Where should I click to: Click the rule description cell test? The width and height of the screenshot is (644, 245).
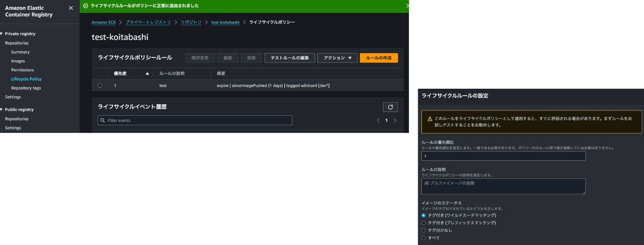(163, 85)
